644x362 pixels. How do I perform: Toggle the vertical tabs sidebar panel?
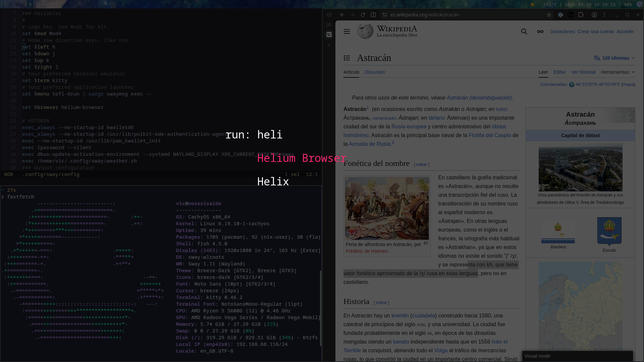coord(329,15)
